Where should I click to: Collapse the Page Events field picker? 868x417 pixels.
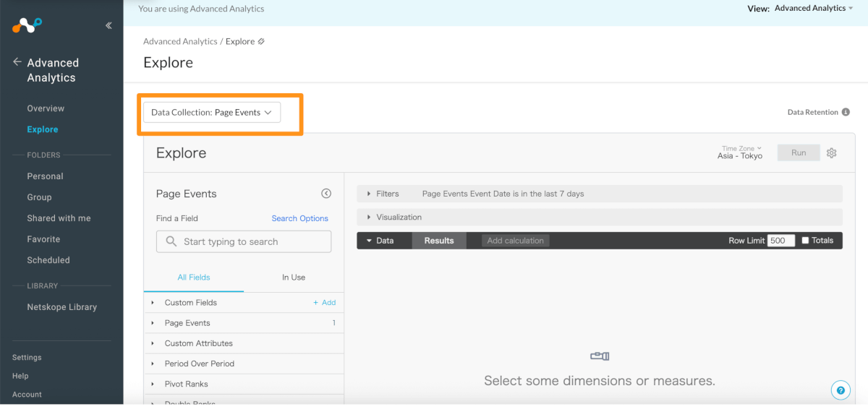pos(326,194)
